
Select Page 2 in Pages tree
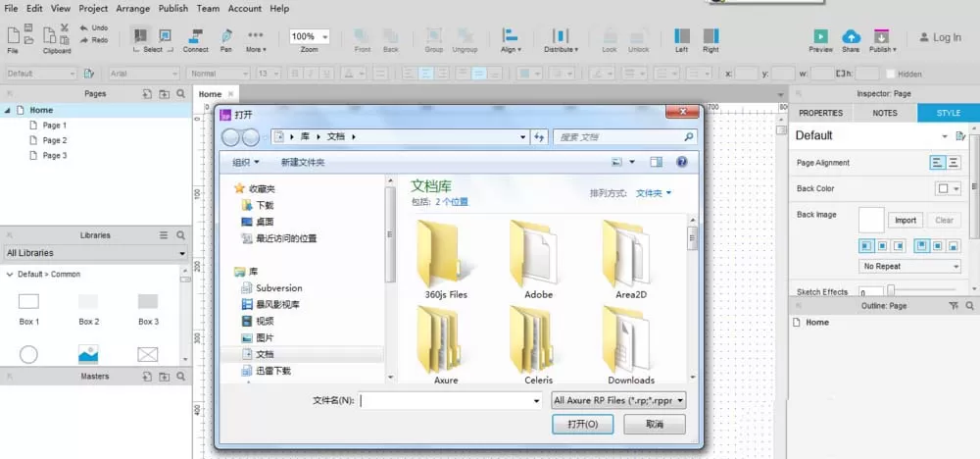pos(54,140)
